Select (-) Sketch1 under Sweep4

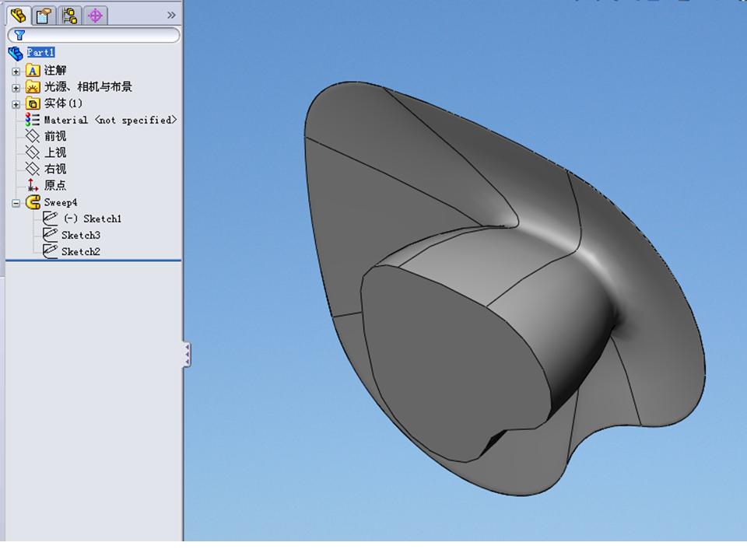(x=93, y=219)
